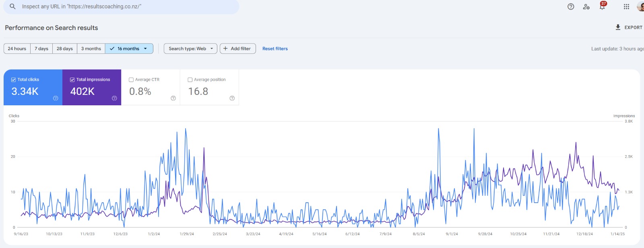The height and width of the screenshot is (248, 644).
Task: Enable the Average position checkbox
Action: pos(190,80)
